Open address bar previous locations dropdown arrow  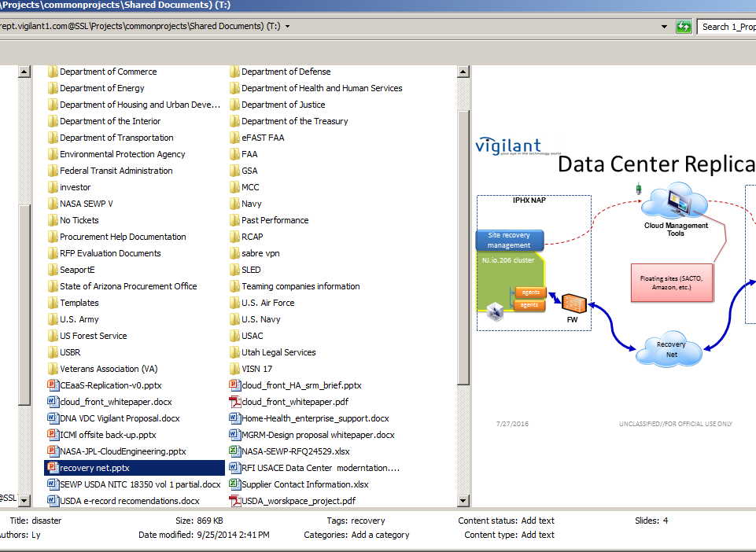click(x=665, y=27)
